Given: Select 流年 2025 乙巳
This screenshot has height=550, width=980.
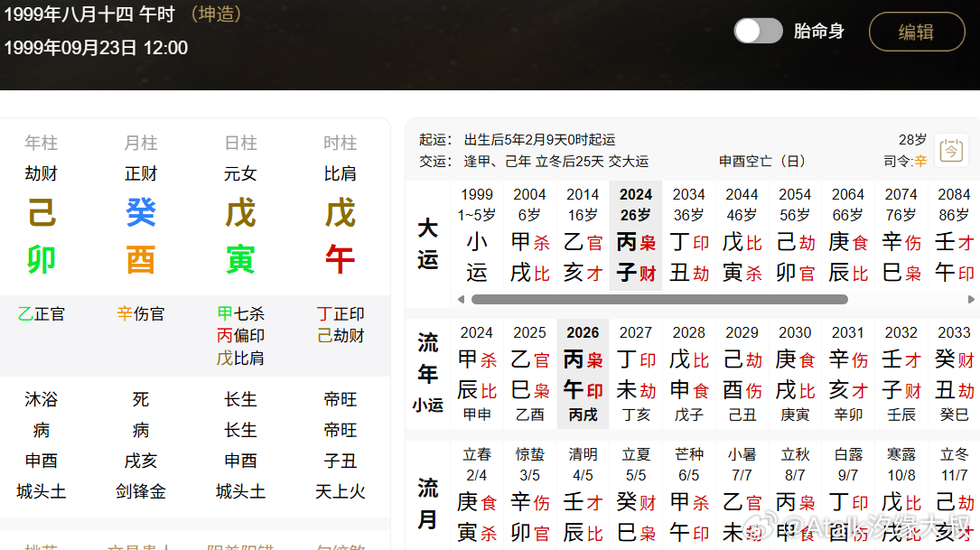Looking at the screenshot, I should 529,374.
